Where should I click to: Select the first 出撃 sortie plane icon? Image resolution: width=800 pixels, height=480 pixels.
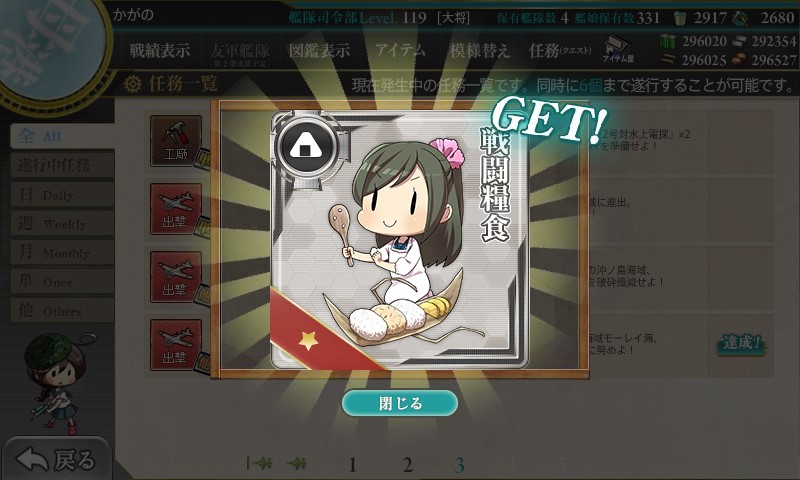176,209
